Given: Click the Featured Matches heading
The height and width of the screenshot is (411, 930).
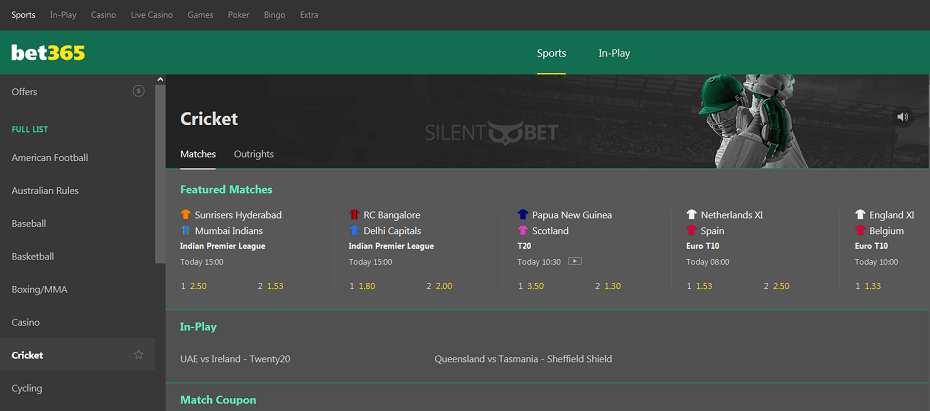Looking at the screenshot, I should 227,190.
